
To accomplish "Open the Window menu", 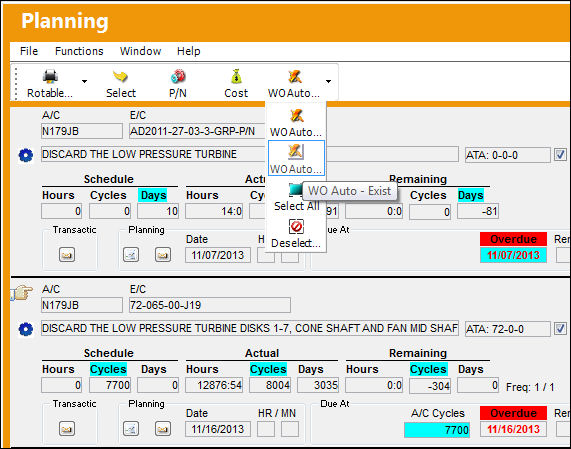I will coord(140,51).
